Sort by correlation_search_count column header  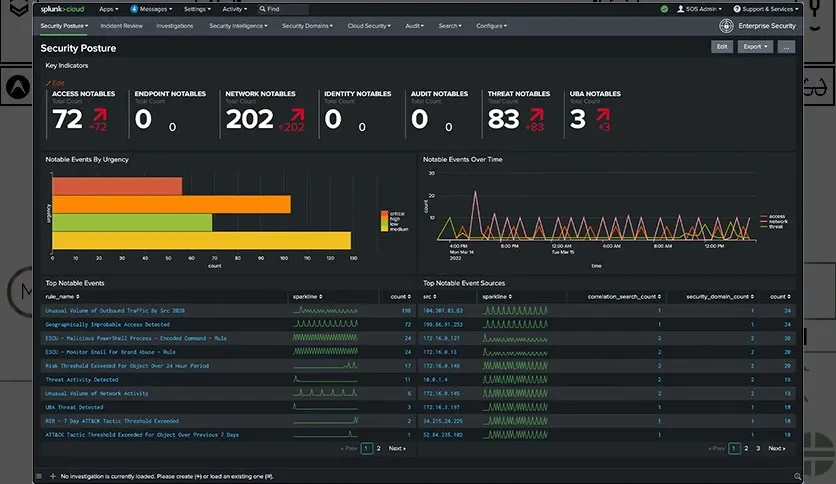point(624,296)
